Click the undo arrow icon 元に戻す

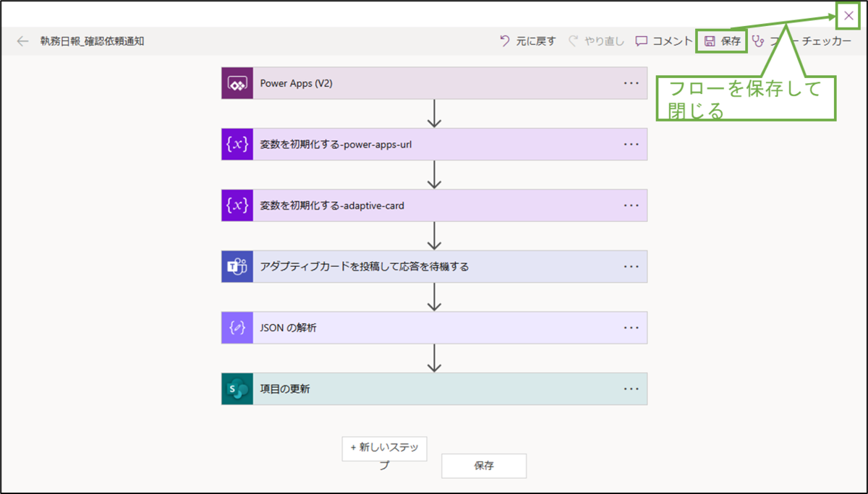[x=505, y=41]
